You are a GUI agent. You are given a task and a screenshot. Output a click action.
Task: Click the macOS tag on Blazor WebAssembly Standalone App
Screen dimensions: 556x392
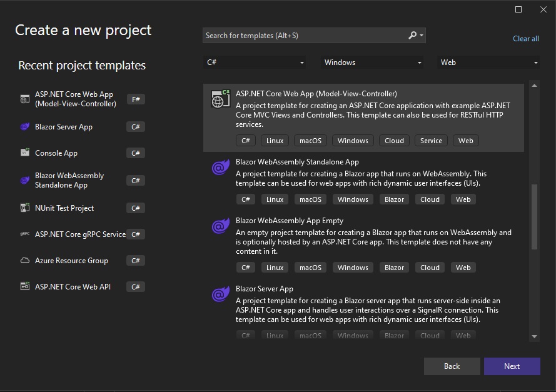pyautogui.click(x=310, y=199)
